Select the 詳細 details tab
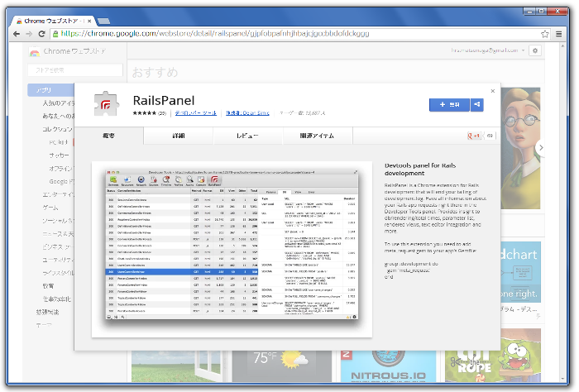579x392 pixels. (x=179, y=136)
